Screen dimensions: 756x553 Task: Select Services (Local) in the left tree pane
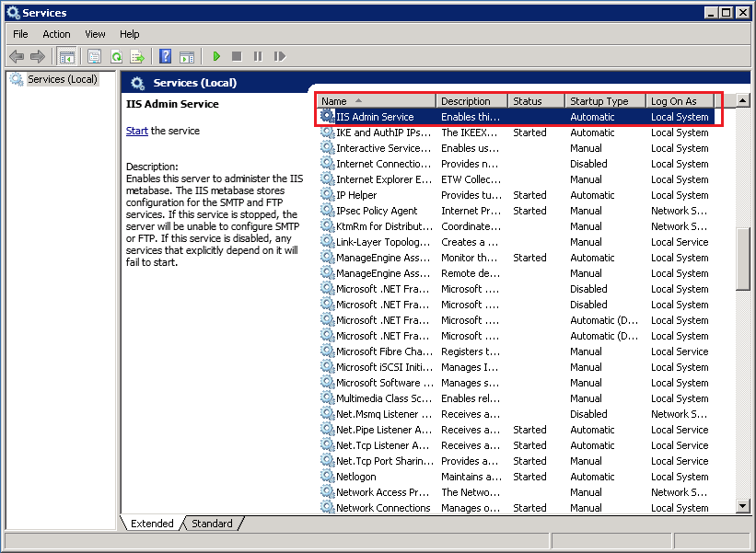tap(61, 79)
